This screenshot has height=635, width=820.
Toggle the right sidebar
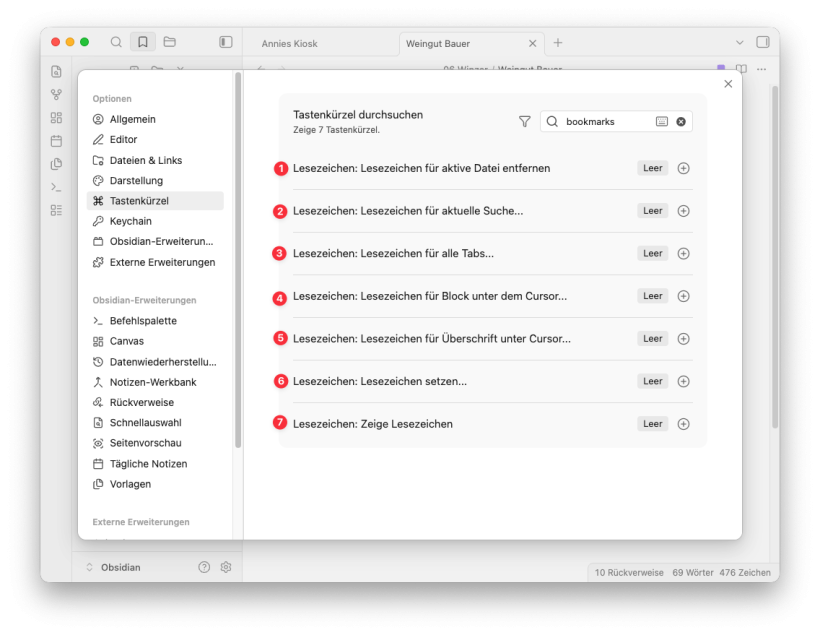pos(763,42)
